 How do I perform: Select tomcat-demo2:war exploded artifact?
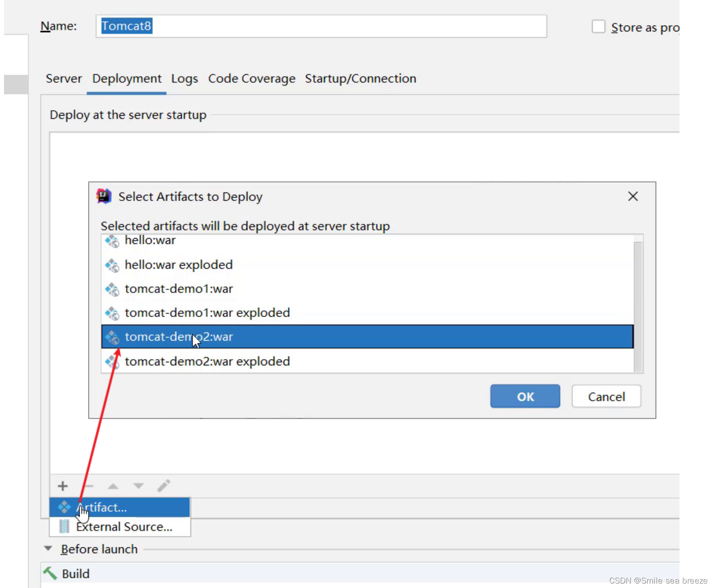click(367, 361)
